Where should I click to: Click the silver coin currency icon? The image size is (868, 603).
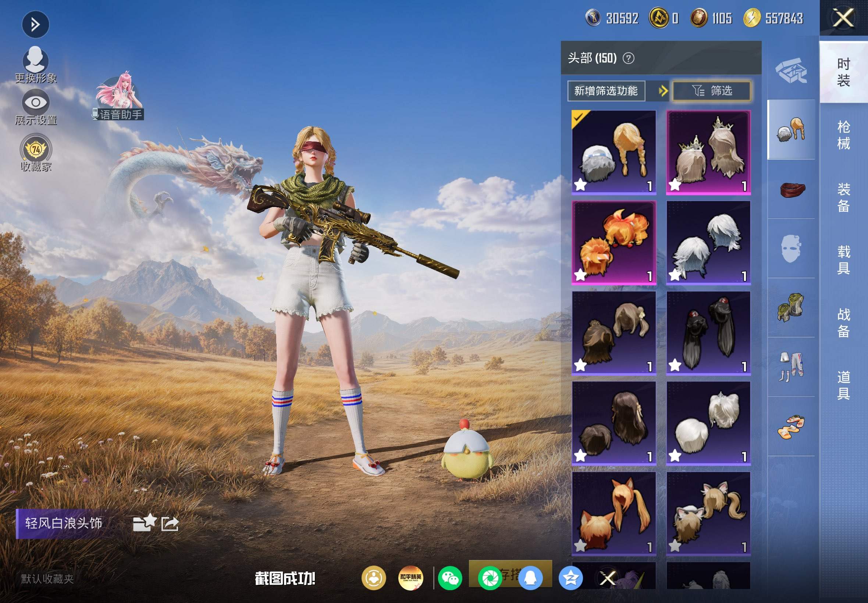pyautogui.click(x=593, y=18)
